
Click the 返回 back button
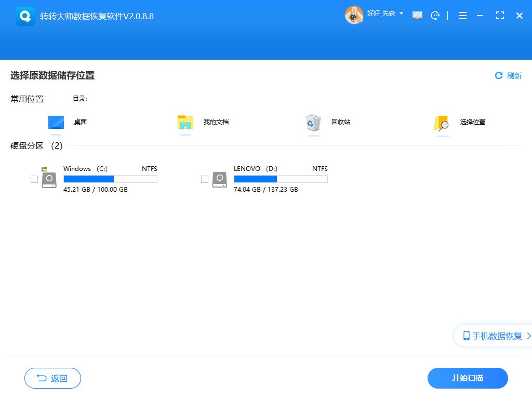click(52, 378)
